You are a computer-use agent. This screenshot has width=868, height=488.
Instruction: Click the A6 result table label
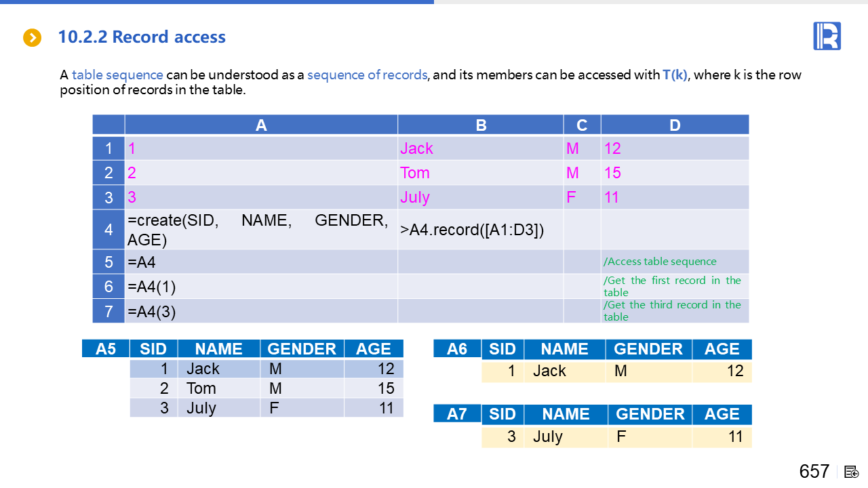click(x=457, y=349)
